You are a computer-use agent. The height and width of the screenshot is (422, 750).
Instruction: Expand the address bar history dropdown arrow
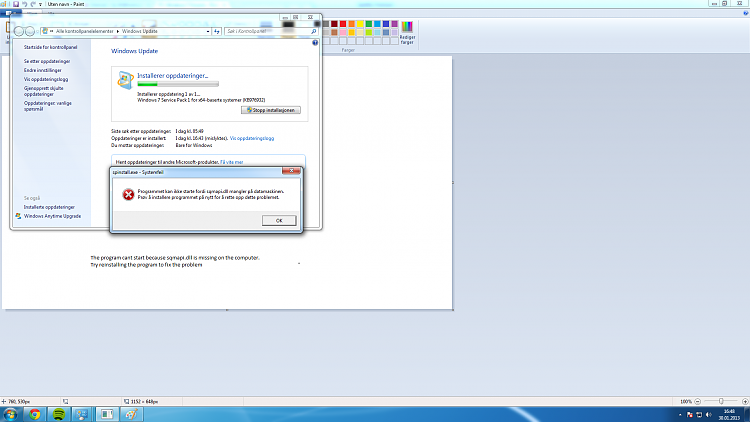click(x=208, y=31)
